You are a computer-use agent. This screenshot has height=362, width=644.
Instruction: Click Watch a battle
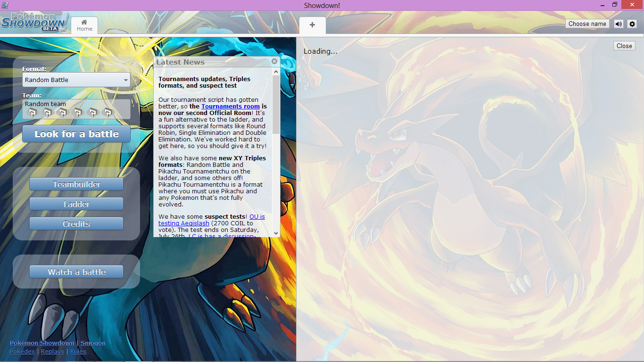tap(76, 272)
